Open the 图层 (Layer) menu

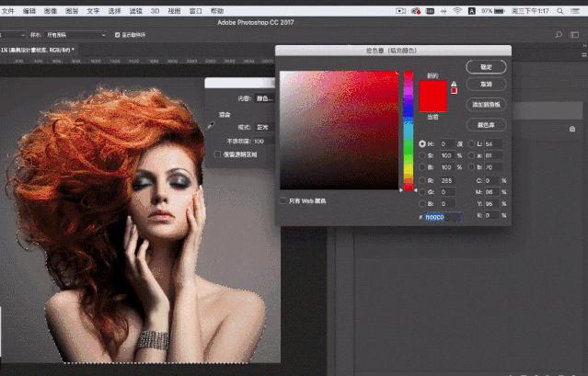tap(72, 11)
